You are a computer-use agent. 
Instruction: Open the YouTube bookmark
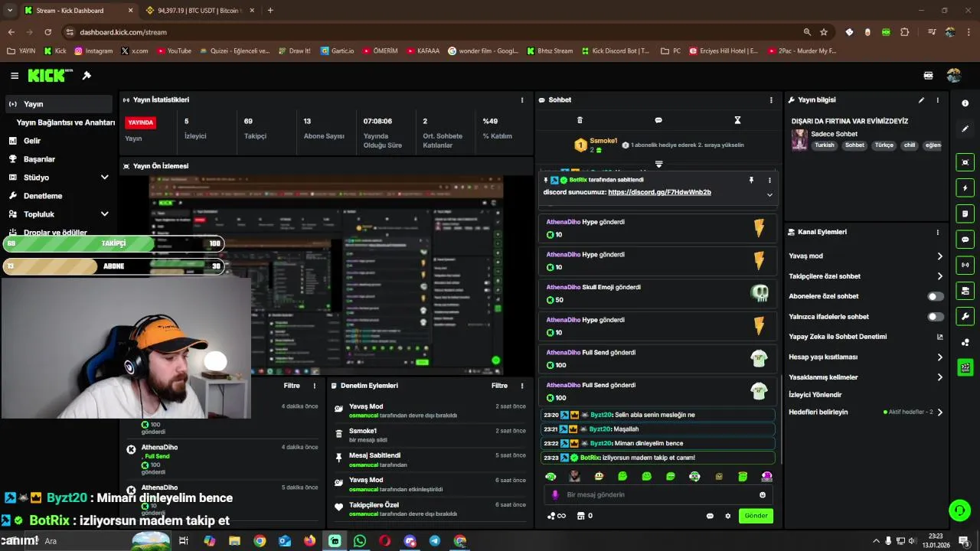pyautogui.click(x=175, y=51)
